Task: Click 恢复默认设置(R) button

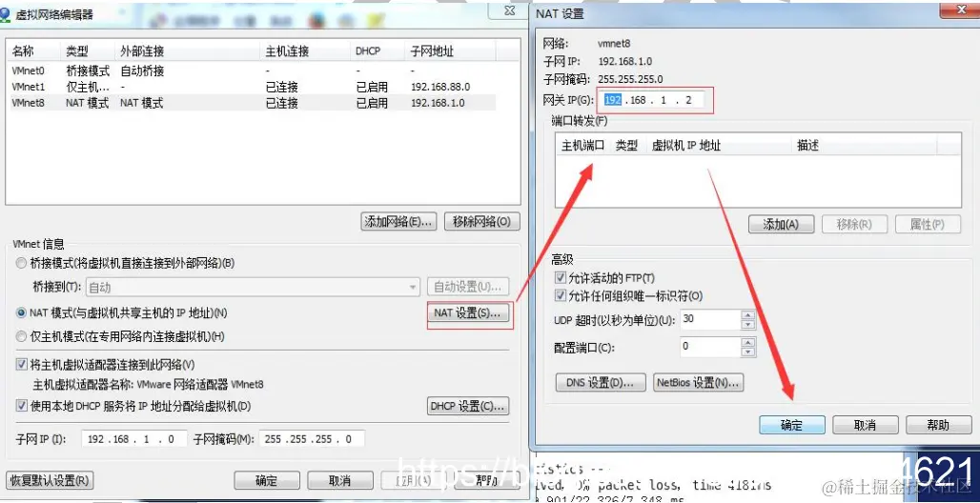Action: (x=50, y=481)
